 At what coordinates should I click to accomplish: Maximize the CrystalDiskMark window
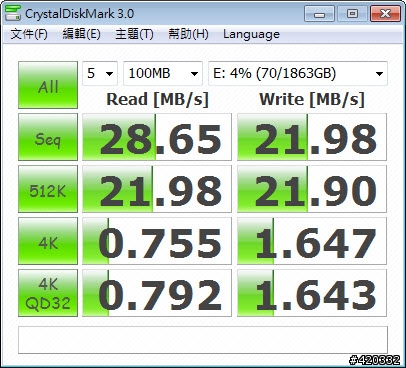coord(352,14)
